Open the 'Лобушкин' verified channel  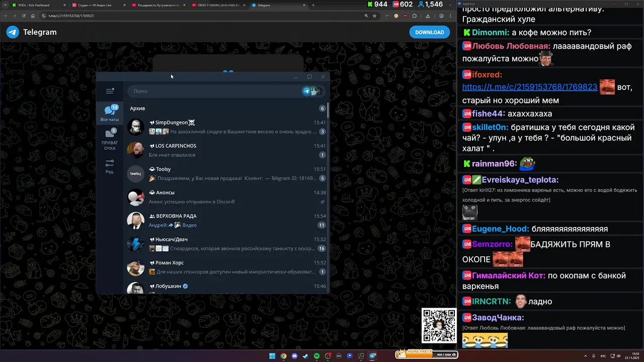pyautogui.click(x=226, y=287)
